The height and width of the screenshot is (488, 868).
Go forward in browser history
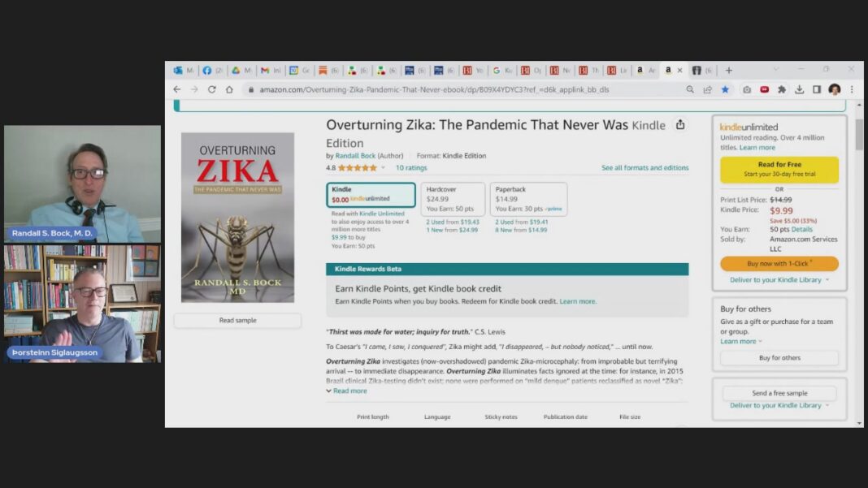[x=194, y=89]
